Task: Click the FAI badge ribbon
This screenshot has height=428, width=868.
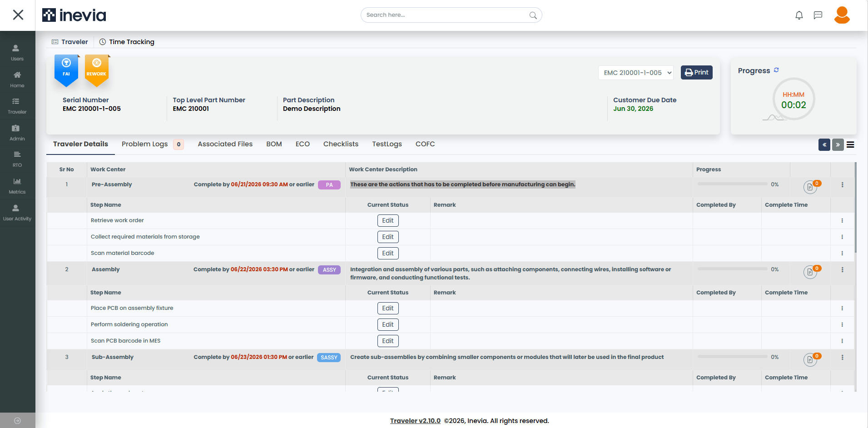Action: (66, 70)
